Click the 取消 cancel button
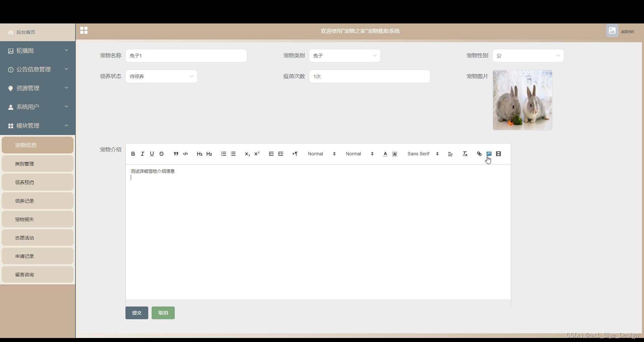Image resolution: width=644 pixels, height=342 pixels. pos(163,313)
